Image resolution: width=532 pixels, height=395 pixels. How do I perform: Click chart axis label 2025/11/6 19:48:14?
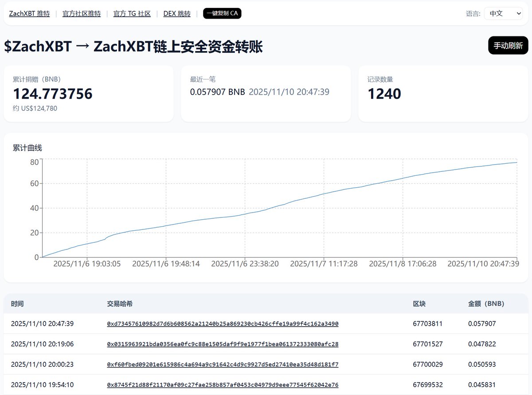click(166, 264)
